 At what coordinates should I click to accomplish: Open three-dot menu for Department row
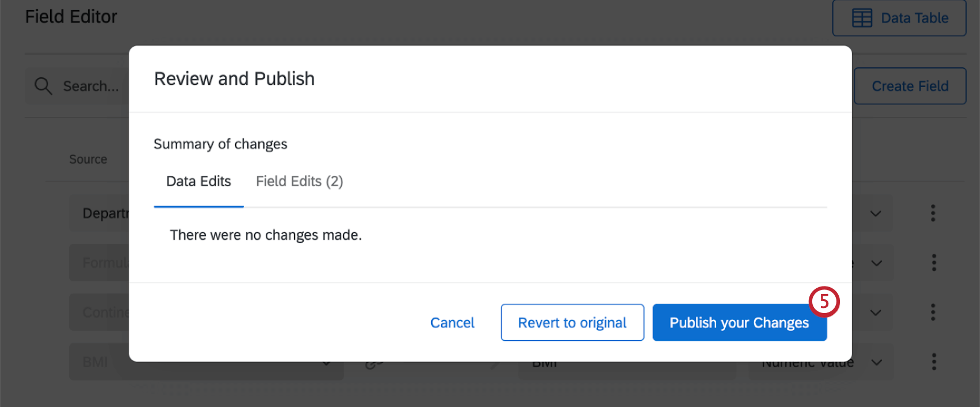[x=933, y=213]
